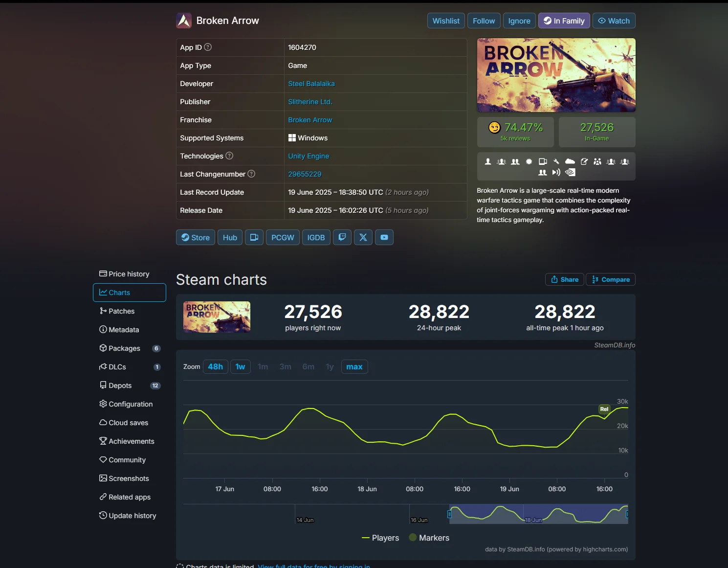
Task: Open the Unity Engine technology link
Action: (309, 156)
